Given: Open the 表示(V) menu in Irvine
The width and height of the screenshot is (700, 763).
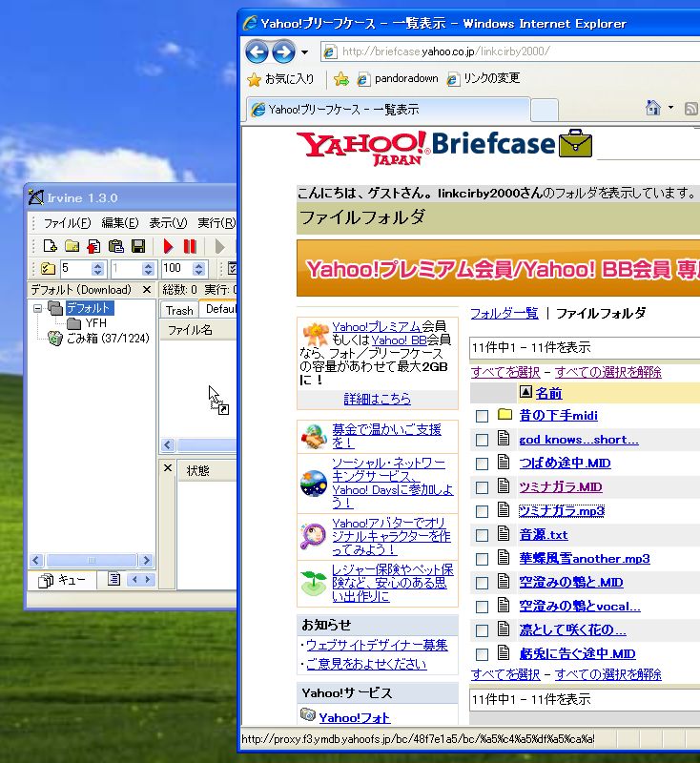Looking at the screenshot, I should pyautogui.click(x=168, y=223).
